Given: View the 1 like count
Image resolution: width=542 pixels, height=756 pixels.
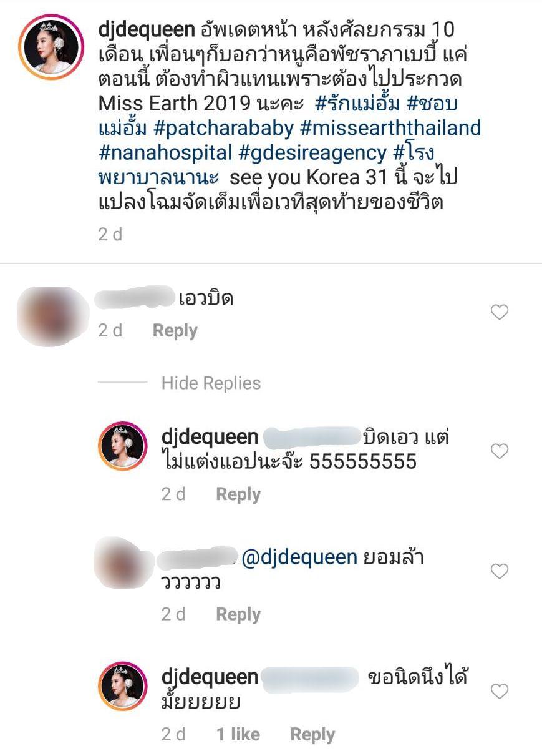Looking at the screenshot, I should click(238, 734).
